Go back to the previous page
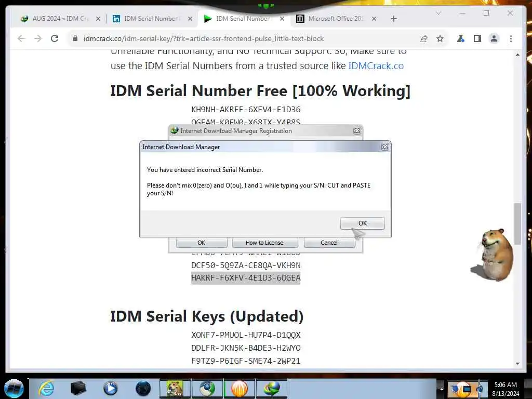Image resolution: width=532 pixels, height=399 pixels. coord(21,38)
